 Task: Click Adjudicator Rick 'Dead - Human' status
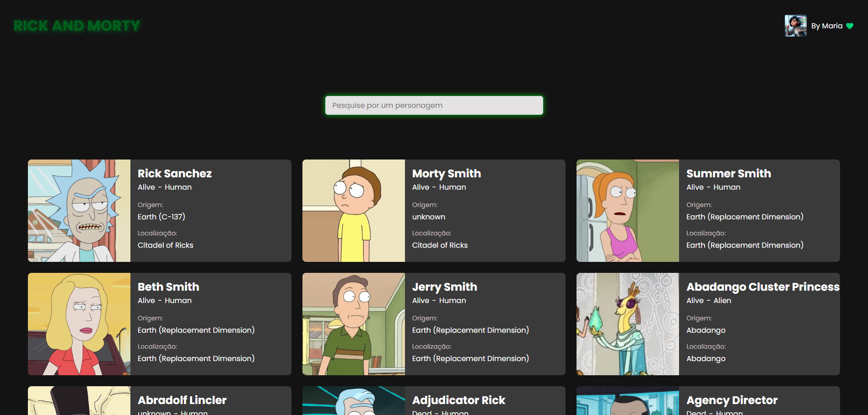point(440,412)
